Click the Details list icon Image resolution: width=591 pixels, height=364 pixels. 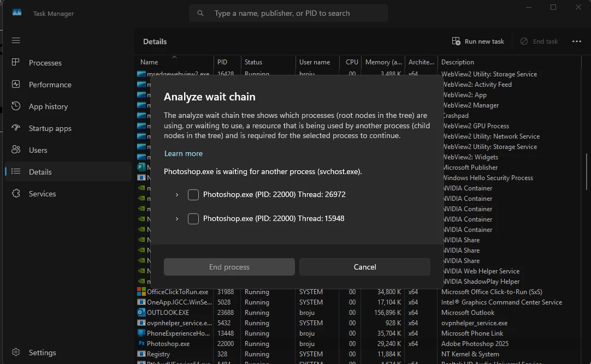tap(16, 172)
